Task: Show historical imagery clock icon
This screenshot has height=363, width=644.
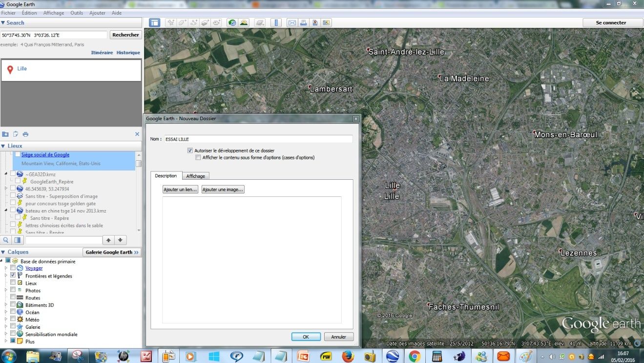Action: [232, 22]
